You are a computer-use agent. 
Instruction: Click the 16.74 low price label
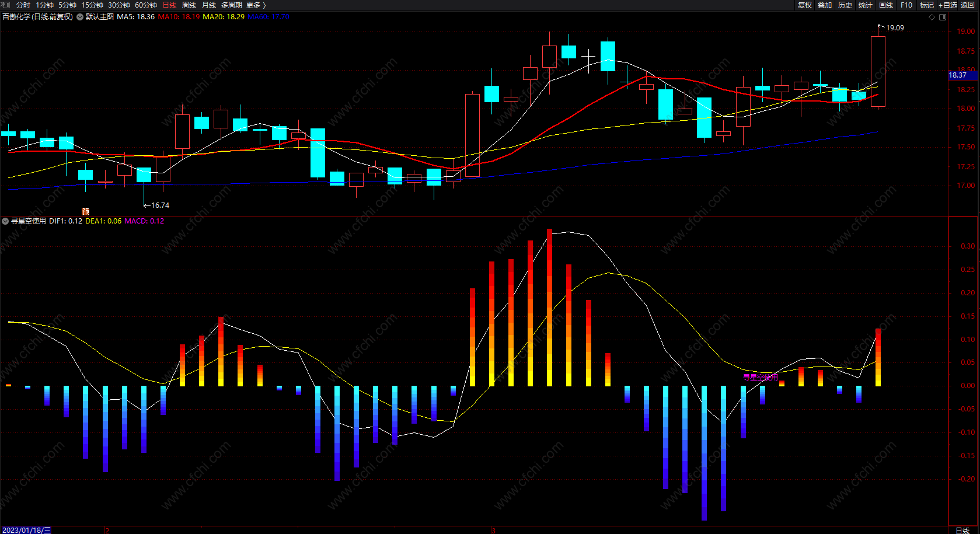160,205
